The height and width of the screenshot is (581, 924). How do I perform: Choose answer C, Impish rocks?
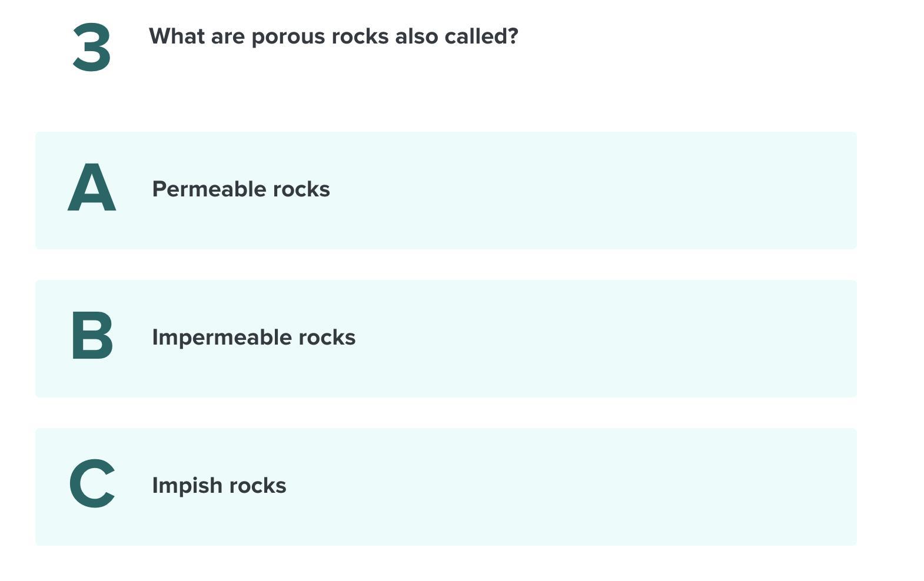tap(446, 486)
